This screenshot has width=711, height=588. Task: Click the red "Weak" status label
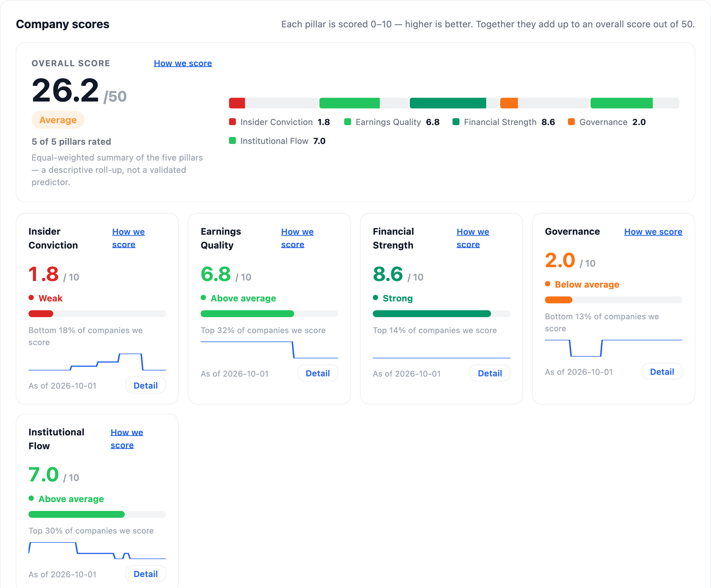tap(50, 298)
